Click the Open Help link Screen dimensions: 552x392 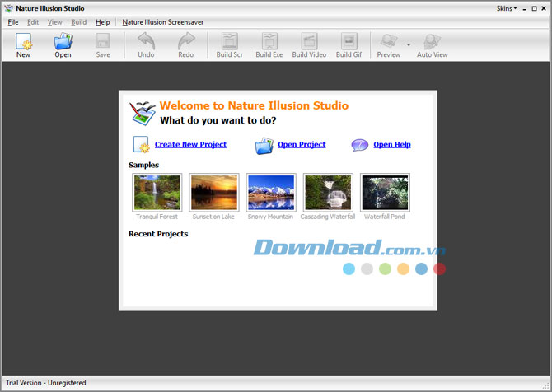point(392,145)
